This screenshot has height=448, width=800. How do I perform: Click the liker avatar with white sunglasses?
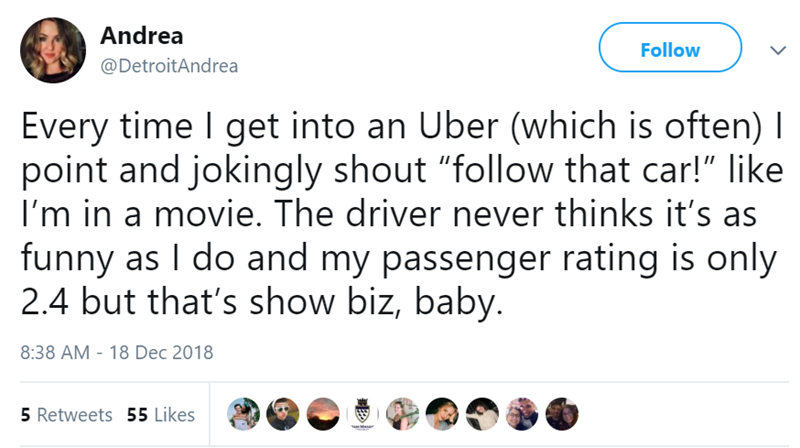283,413
